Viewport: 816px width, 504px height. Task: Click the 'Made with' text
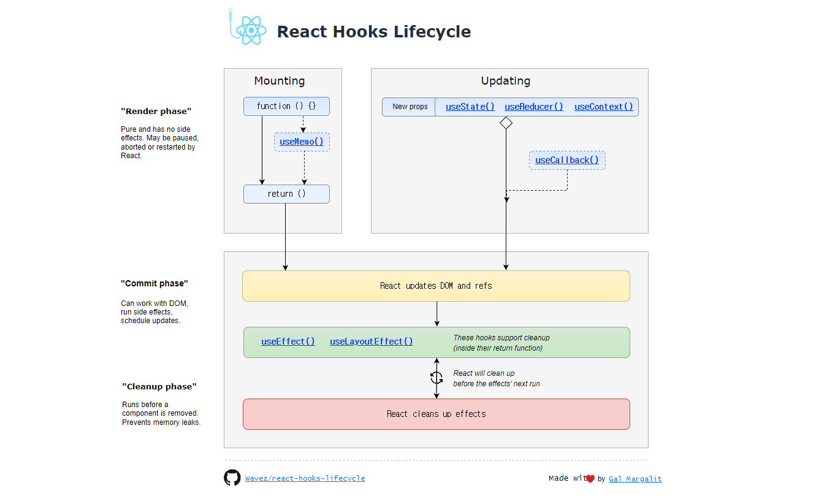(568, 478)
